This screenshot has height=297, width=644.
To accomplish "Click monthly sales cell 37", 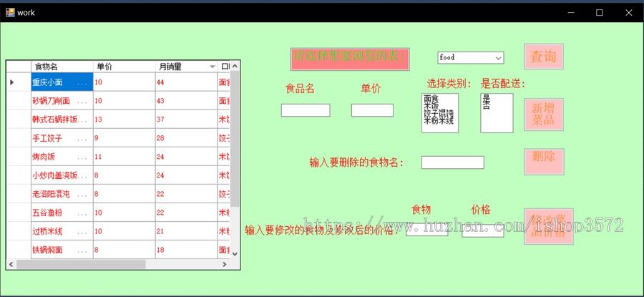I will coord(186,120).
